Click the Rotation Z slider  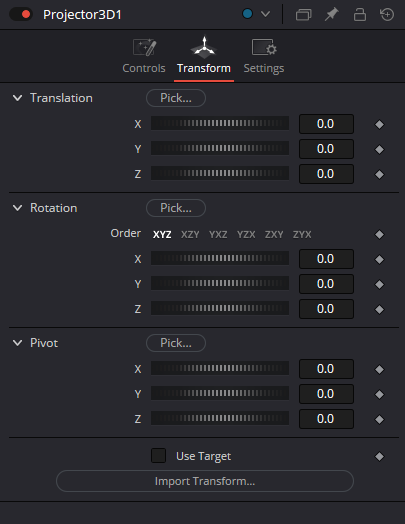tap(220, 308)
